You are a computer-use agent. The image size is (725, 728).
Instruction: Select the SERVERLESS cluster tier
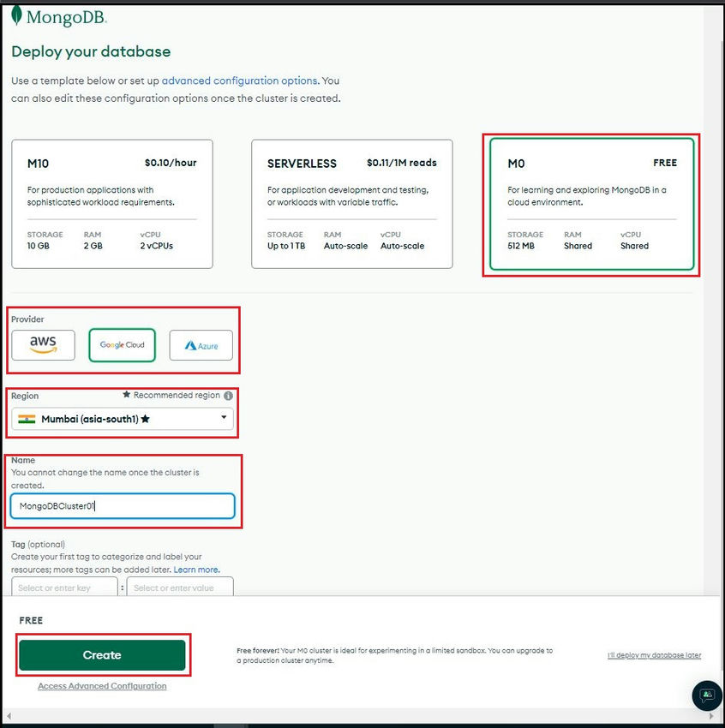351,204
